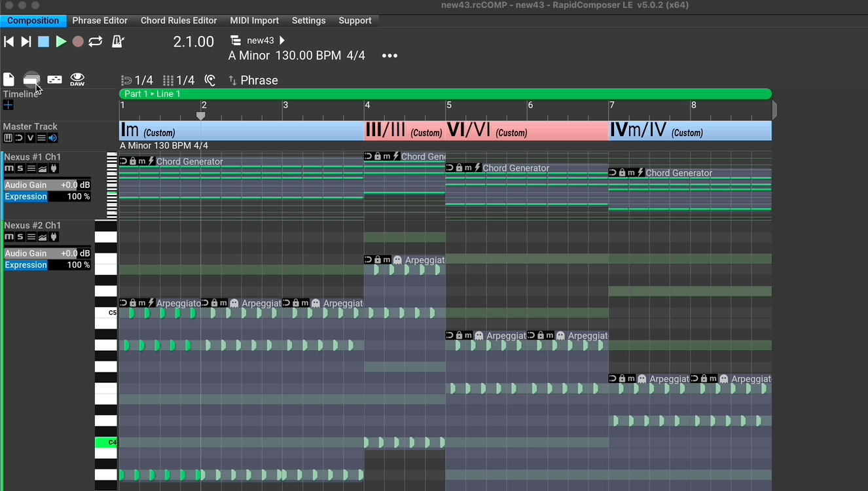Click the Record button
This screenshot has width=868, height=491.
point(78,42)
